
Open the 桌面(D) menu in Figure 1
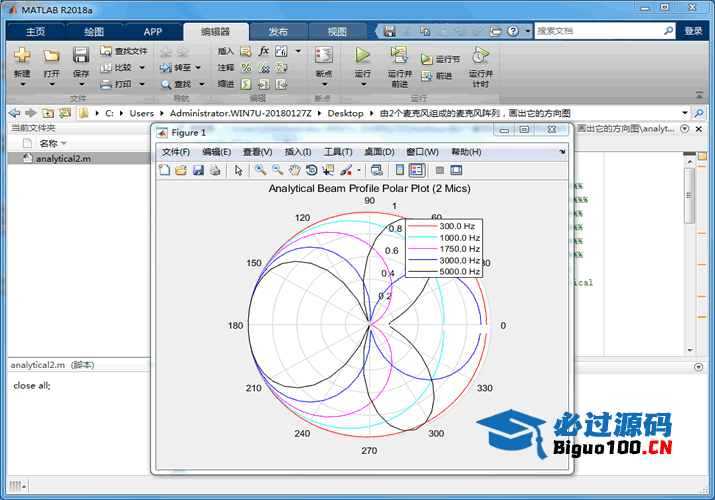(379, 152)
